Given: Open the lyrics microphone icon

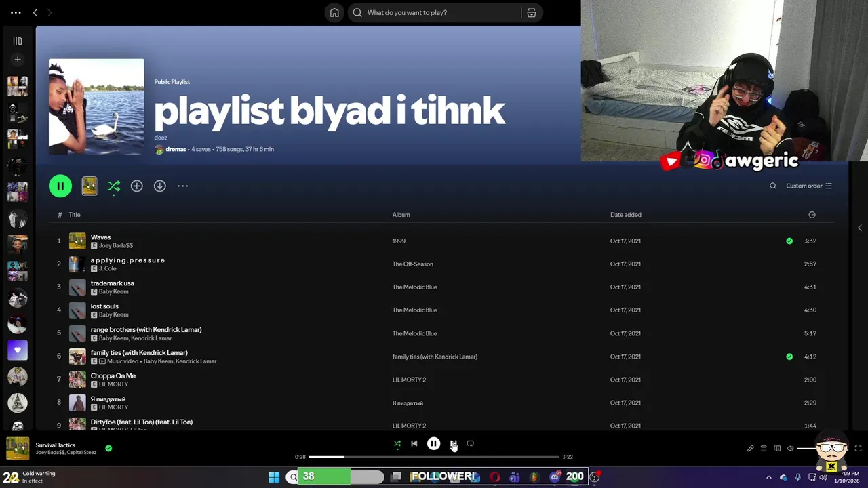Looking at the screenshot, I should (751, 449).
